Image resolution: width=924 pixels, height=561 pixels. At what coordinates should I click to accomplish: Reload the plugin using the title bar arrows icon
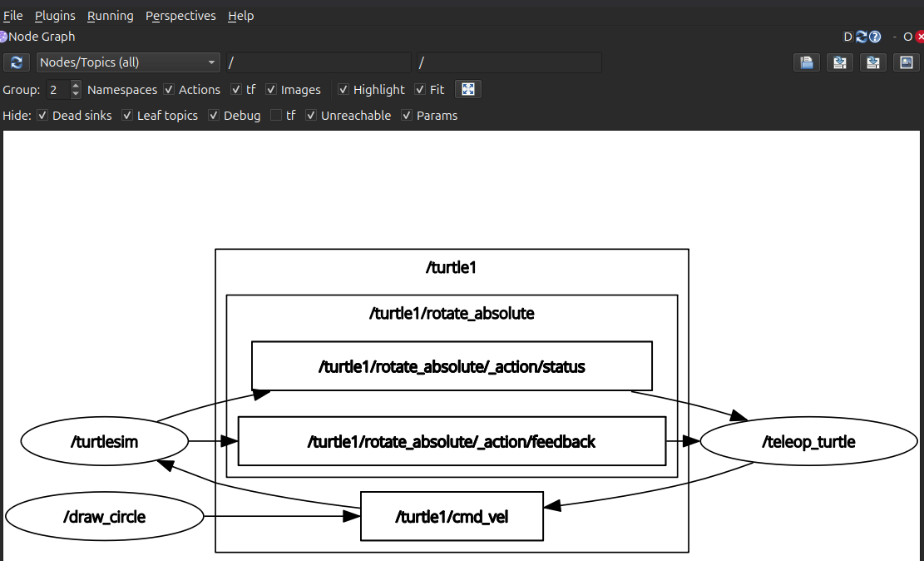click(x=861, y=37)
